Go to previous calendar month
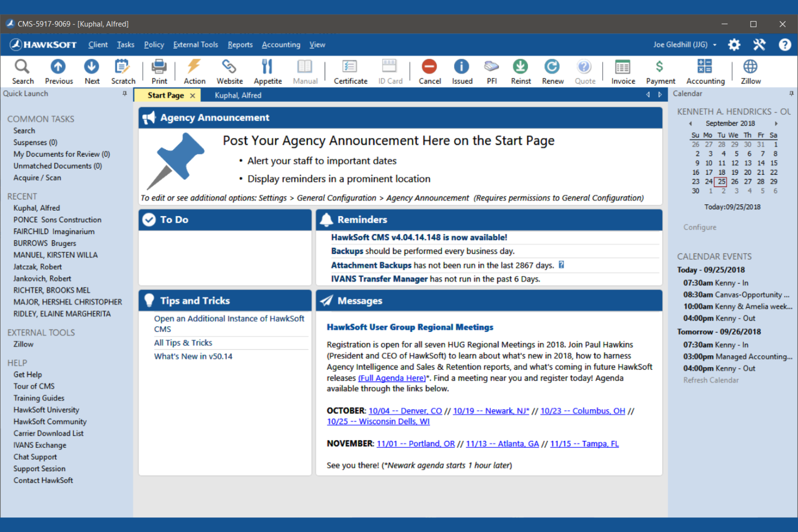Screen dimensions: 798x532 click(690, 123)
